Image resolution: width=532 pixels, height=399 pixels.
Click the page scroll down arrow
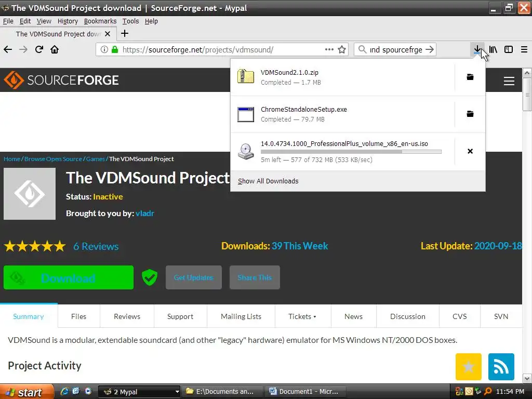[x=527, y=378]
